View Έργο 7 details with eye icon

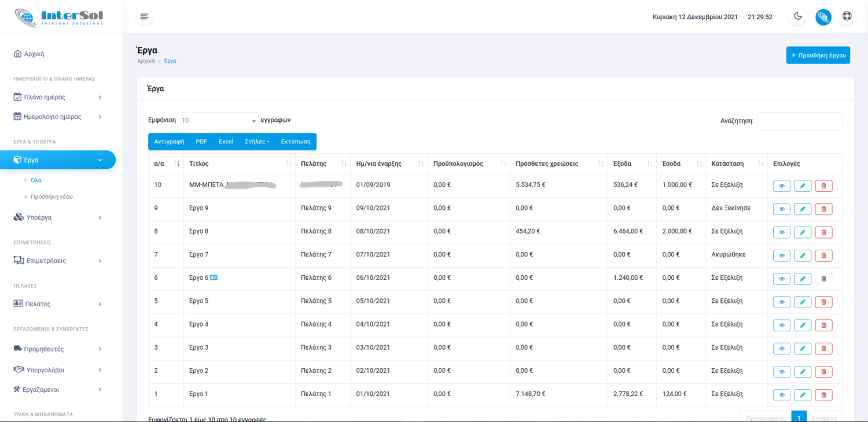781,256
